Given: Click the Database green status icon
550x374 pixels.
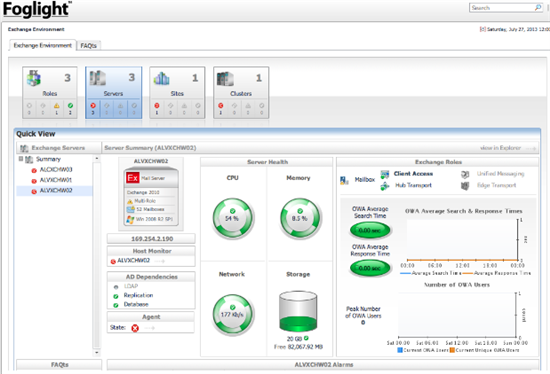Looking at the screenshot, I should pyautogui.click(x=116, y=305).
